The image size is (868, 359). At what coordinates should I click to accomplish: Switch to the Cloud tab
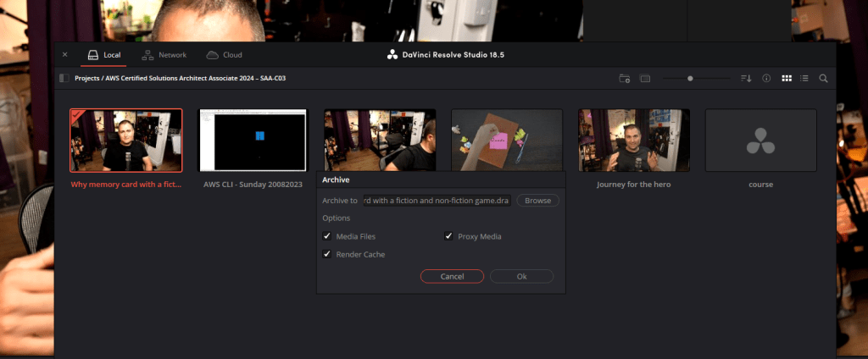224,55
